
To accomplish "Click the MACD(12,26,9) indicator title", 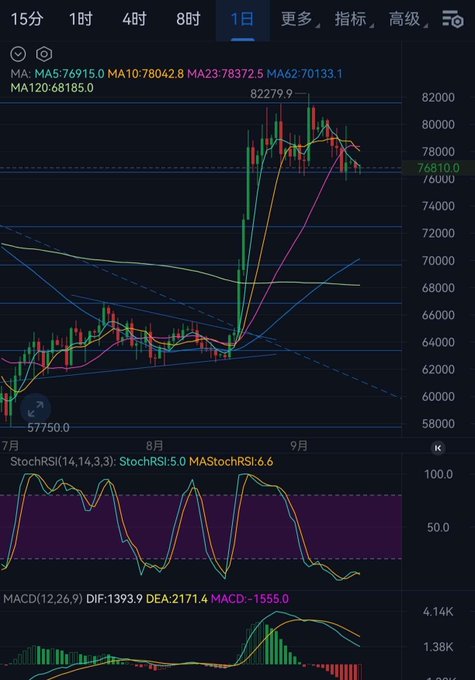I will 43,599.
